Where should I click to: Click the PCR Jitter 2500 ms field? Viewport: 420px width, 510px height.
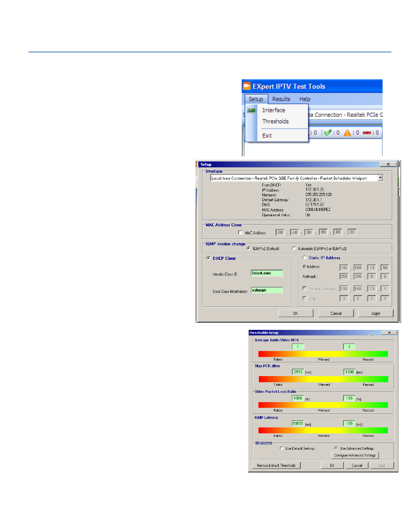point(298,372)
